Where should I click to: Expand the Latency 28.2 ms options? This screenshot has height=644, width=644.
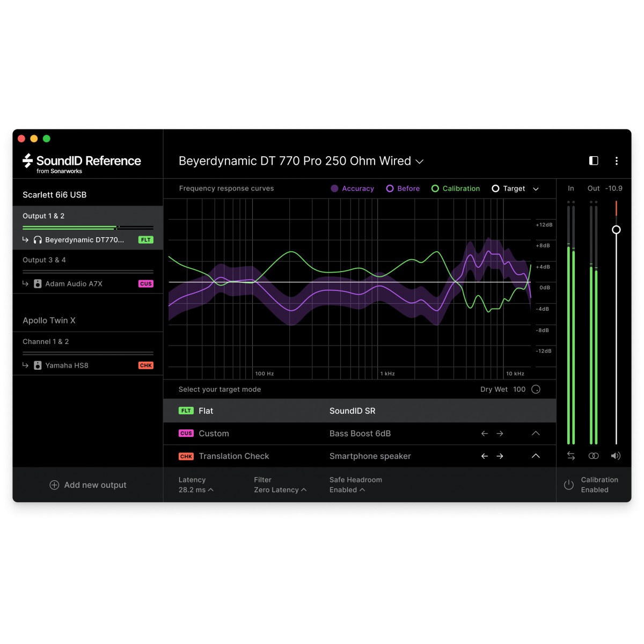211,489
